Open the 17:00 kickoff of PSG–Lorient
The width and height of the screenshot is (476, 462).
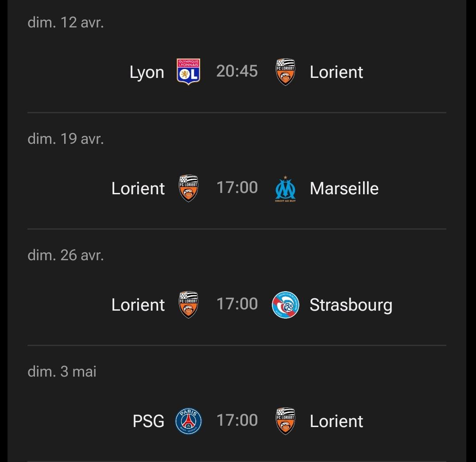pyautogui.click(x=237, y=420)
